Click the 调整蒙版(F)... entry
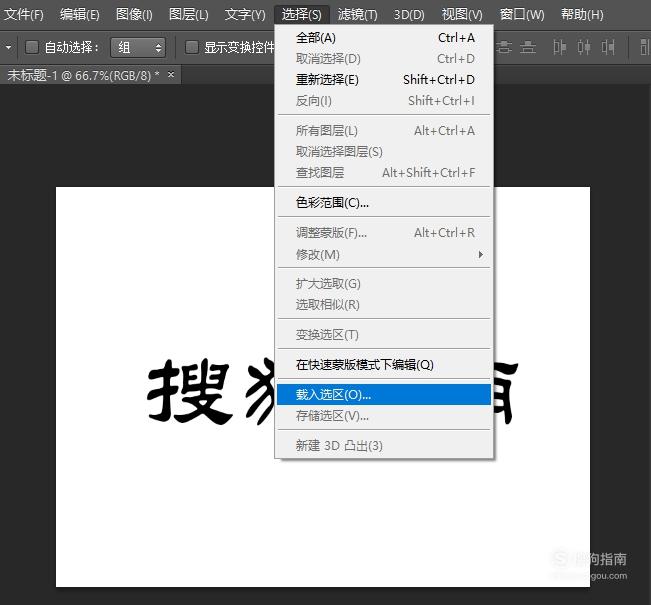This screenshot has height=605, width=651. pyautogui.click(x=384, y=233)
